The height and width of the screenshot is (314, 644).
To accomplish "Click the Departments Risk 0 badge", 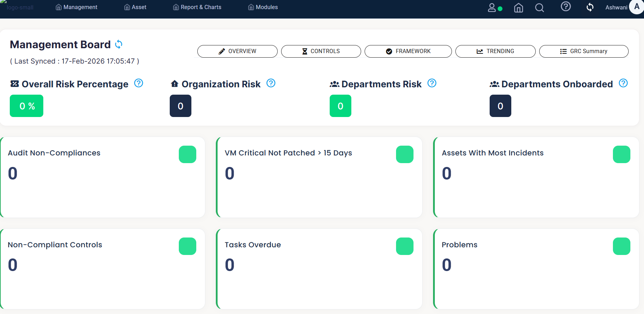I will point(341,106).
